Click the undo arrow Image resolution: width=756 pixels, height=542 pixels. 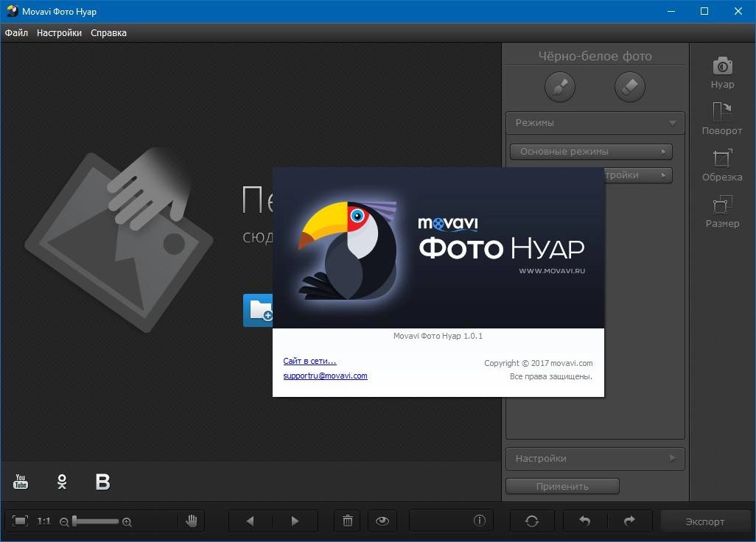click(585, 521)
